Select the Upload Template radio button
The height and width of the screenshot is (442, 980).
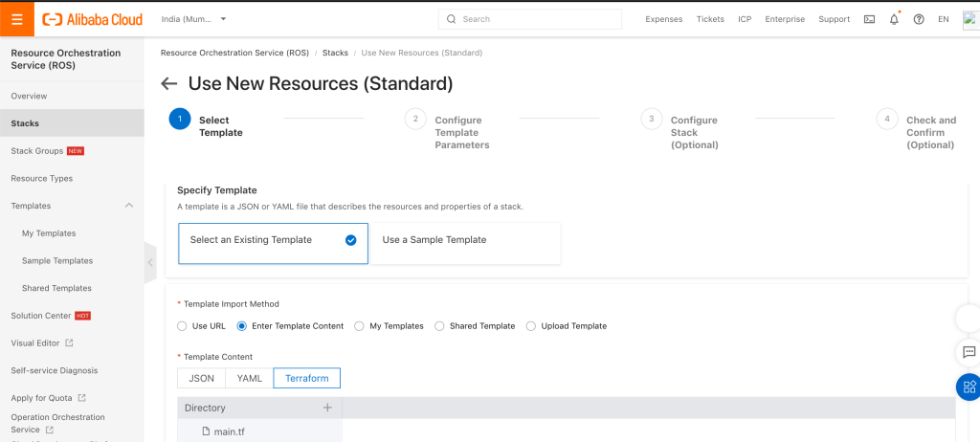click(532, 326)
